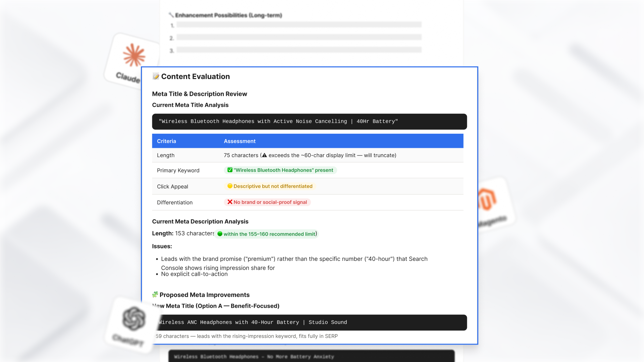Click 'Current Meta Description Analysis' subheading

click(200, 222)
